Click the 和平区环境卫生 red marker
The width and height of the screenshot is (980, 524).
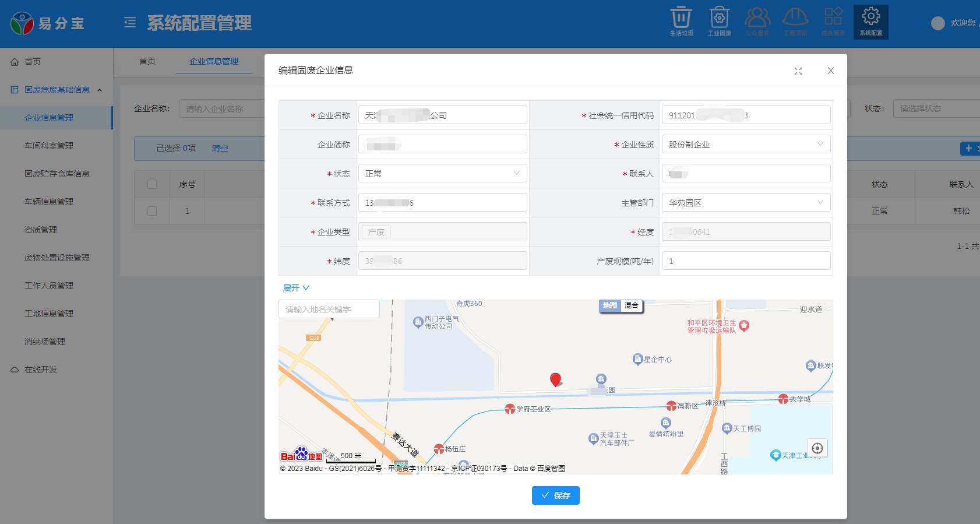click(744, 326)
